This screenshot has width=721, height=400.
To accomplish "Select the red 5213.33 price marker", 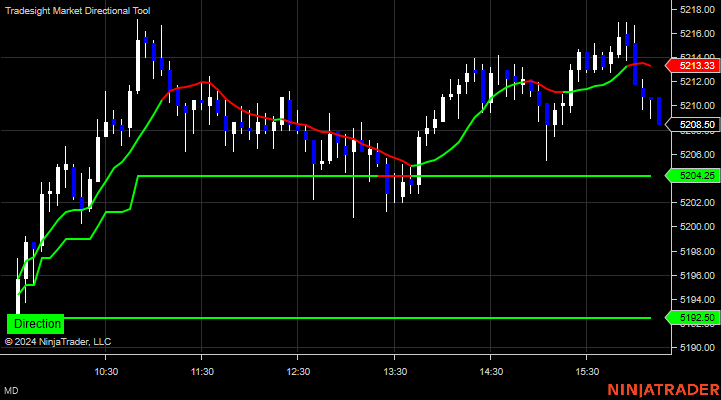I will click(x=693, y=66).
